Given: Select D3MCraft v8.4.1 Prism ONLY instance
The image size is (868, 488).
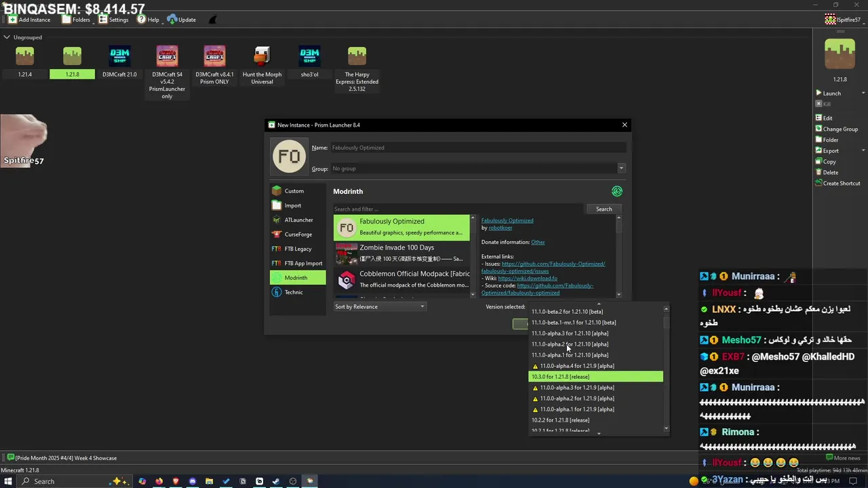Looking at the screenshot, I should click(214, 65).
